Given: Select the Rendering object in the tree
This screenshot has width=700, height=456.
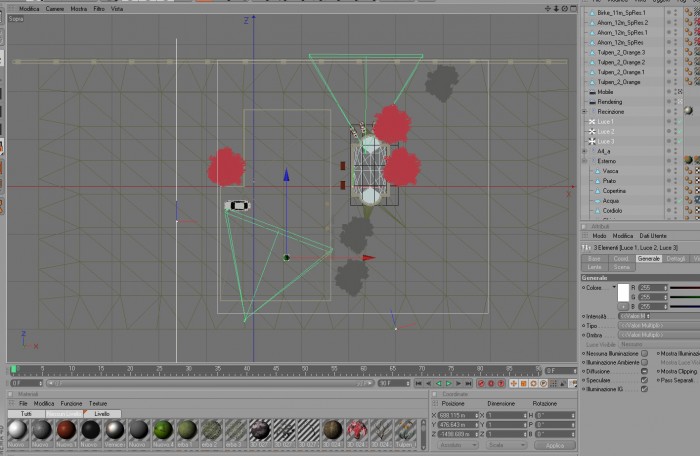Looking at the screenshot, I should point(609,102).
